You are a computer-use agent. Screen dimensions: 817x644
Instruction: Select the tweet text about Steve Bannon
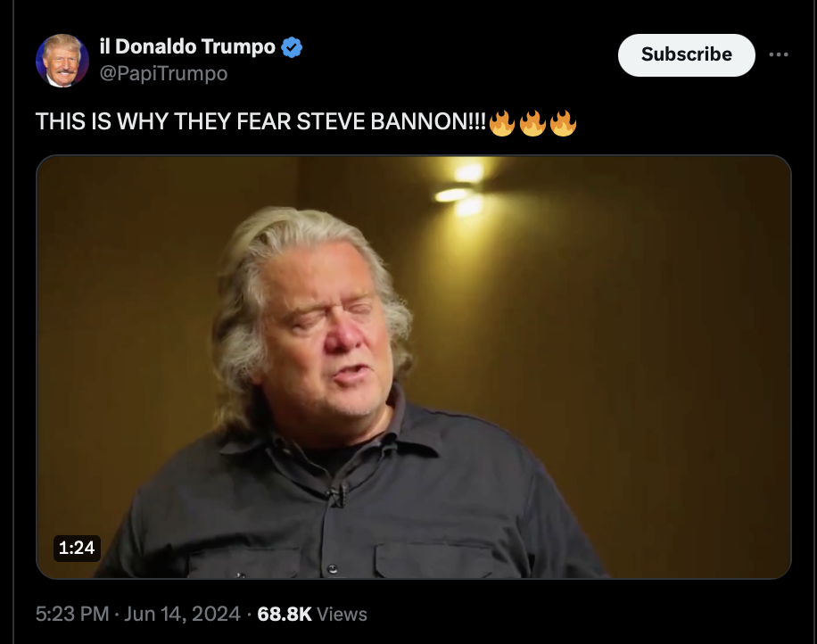[x=306, y=122]
